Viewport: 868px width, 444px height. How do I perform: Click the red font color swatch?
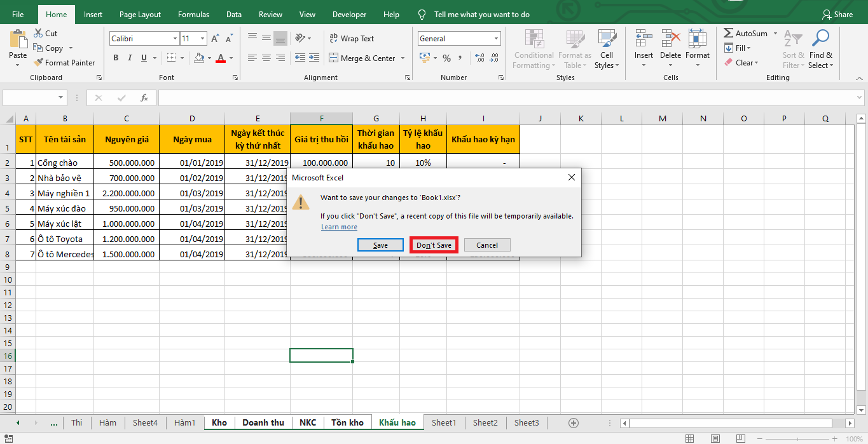tap(220, 58)
